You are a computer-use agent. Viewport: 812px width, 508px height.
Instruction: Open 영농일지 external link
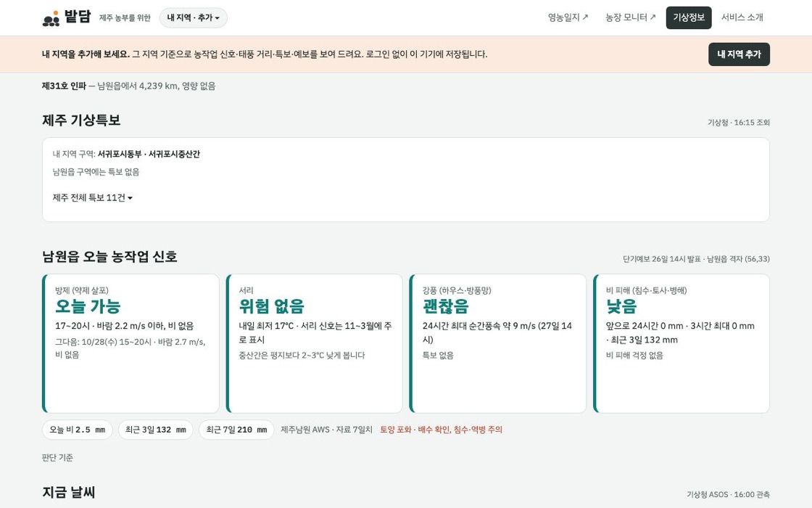pos(568,17)
